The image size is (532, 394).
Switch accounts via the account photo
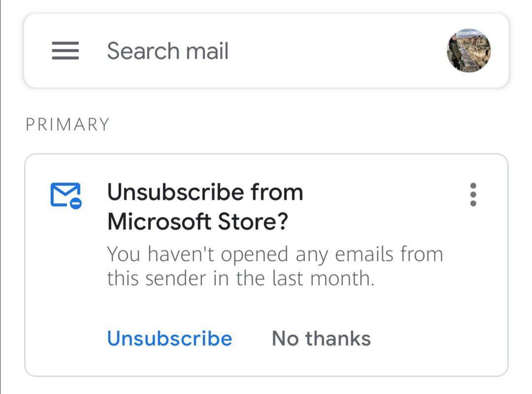[468, 51]
